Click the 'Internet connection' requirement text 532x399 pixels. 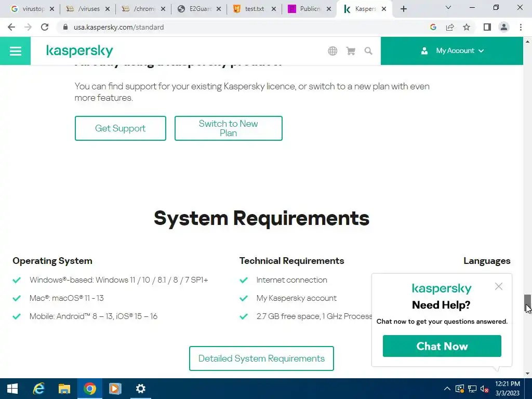point(292,280)
